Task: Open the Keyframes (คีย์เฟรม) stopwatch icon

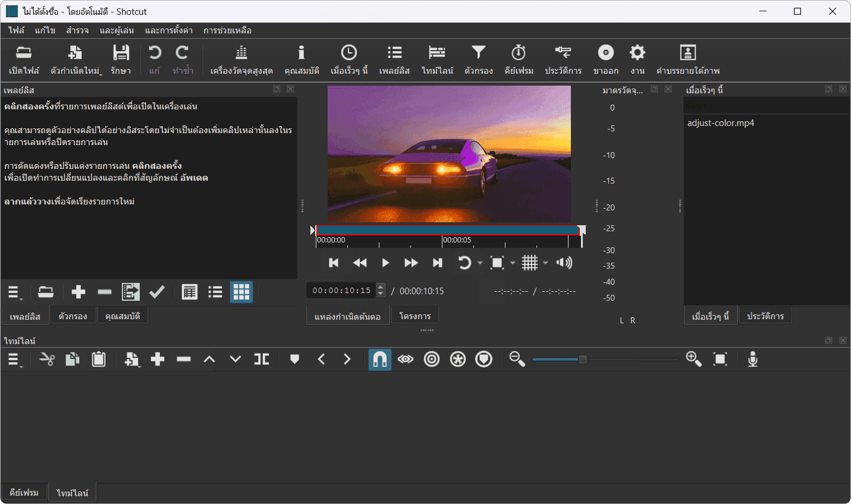Action: (519, 59)
